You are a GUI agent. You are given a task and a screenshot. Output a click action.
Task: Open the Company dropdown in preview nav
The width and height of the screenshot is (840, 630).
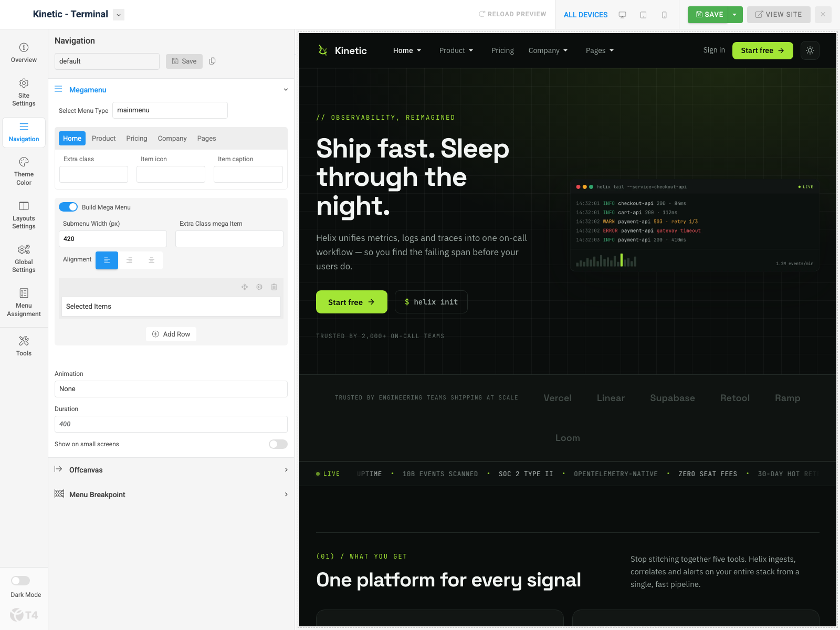[x=548, y=50]
